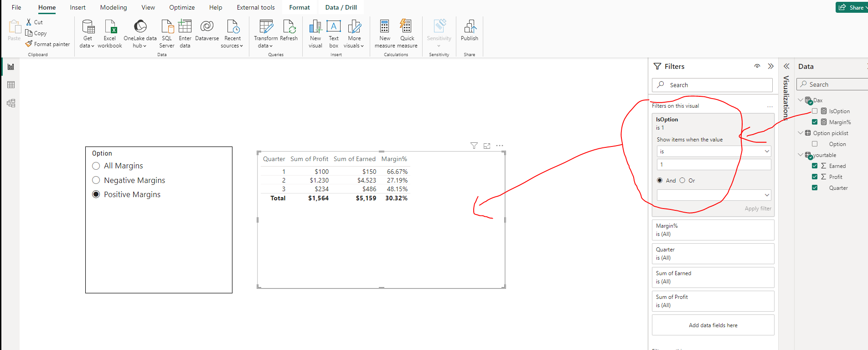This screenshot has width=868, height=350.
Task: Uncheck the Profit field checkbox
Action: 815,177
